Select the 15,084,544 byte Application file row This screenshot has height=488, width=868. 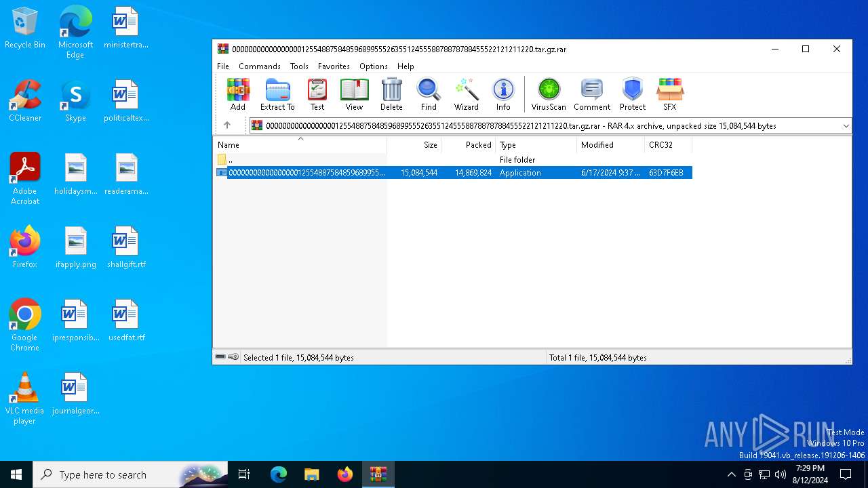click(x=453, y=173)
